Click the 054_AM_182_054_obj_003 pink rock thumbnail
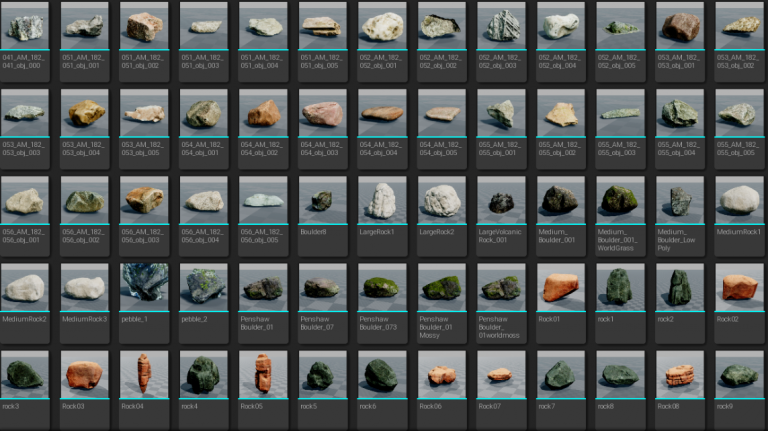 [x=322, y=113]
